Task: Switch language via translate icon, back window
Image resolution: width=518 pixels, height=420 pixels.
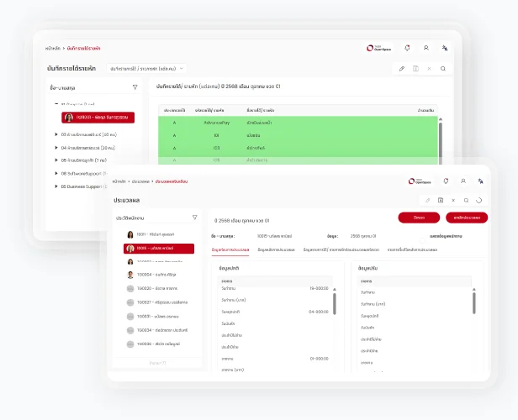Action: (x=445, y=48)
